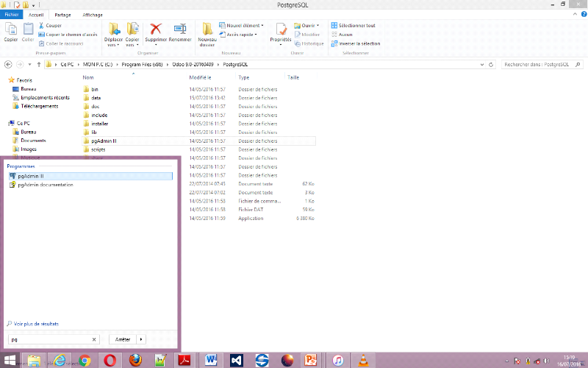The image size is (588, 368).
Task: Open the Fichier menu tab
Action: tap(12, 15)
